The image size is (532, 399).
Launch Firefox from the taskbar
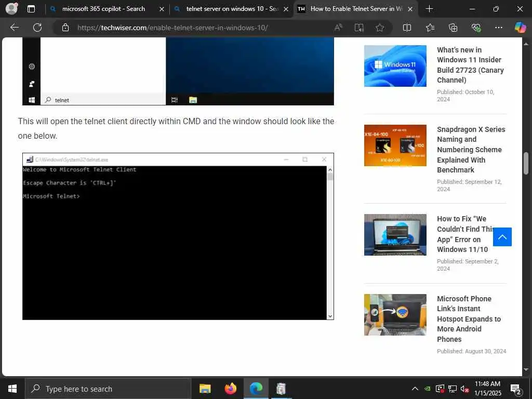click(x=230, y=389)
